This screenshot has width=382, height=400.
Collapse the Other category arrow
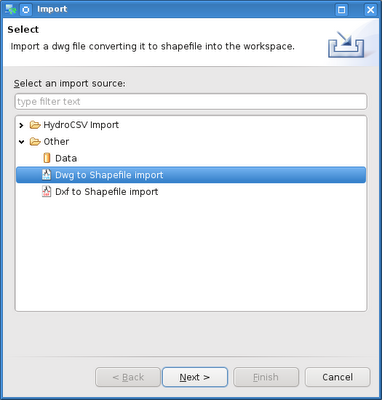(22, 142)
